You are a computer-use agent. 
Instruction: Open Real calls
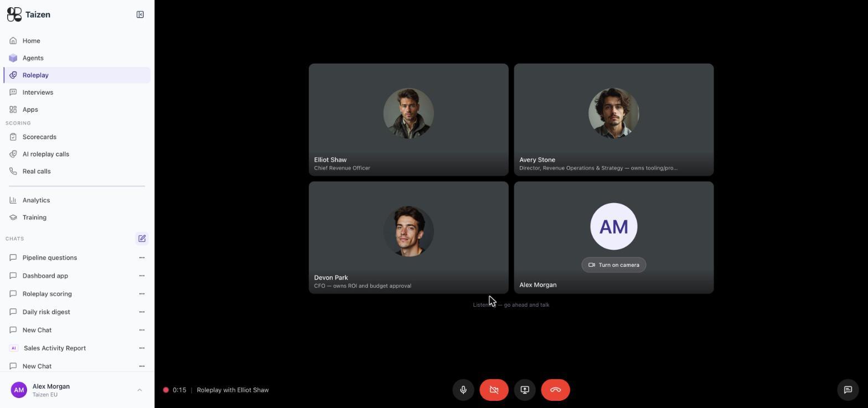[77, 171]
